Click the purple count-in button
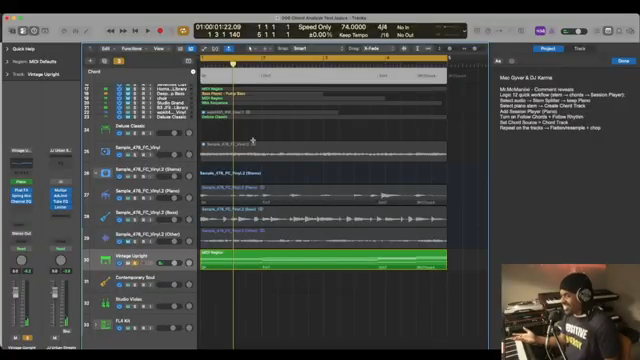Image resolution: width=640 pixels, height=360 pixels. pos(540,31)
